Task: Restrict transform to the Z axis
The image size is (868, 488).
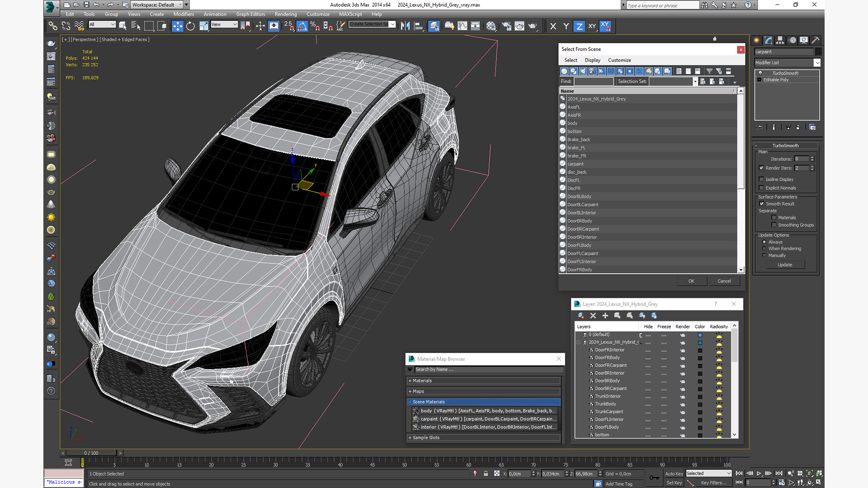Action: tap(579, 26)
